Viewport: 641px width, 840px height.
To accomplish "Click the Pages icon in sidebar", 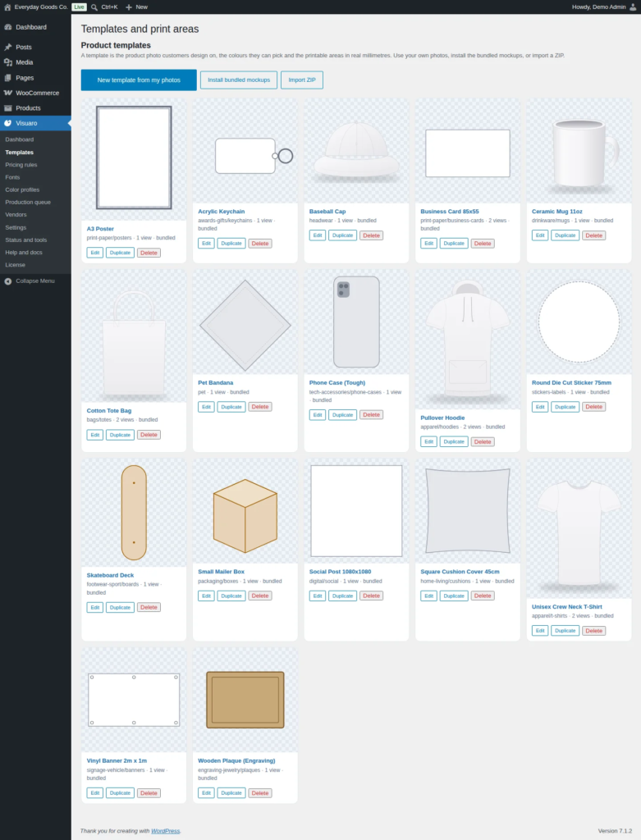I will [x=8, y=78].
